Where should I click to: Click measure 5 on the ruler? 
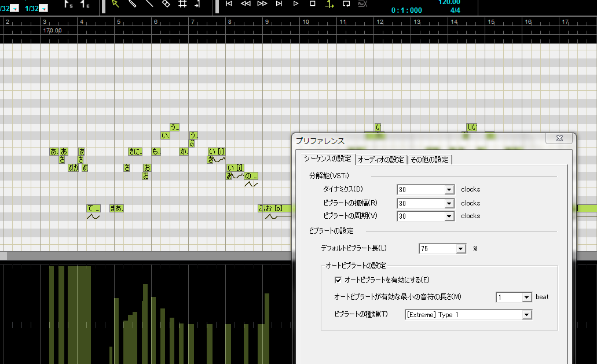tap(118, 21)
